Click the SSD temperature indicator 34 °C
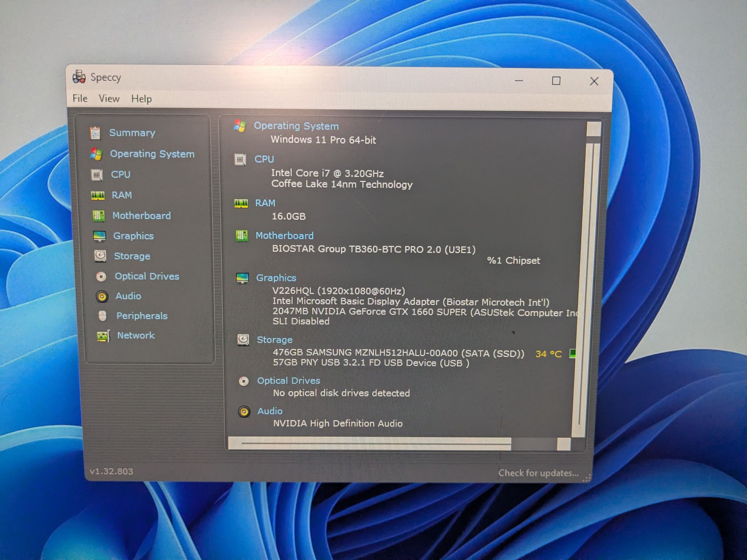Screen dimensions: 747x560 549,354
